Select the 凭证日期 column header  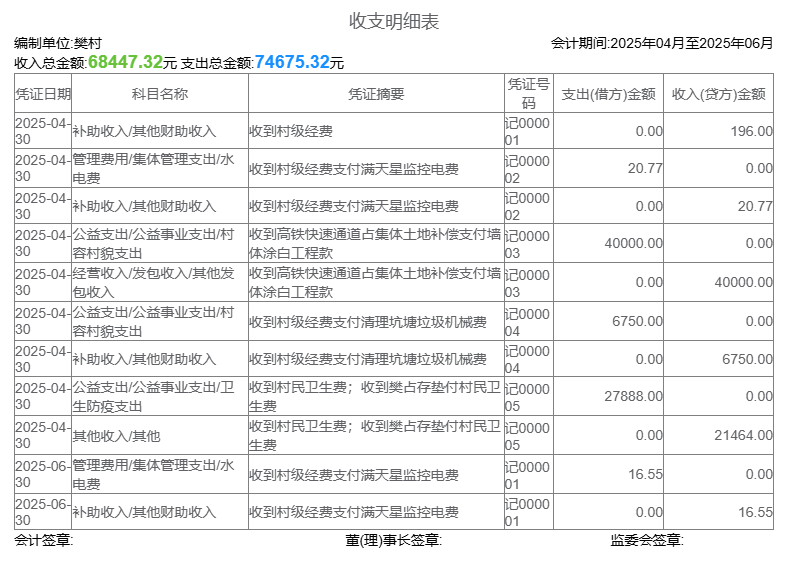coord(43,94)
